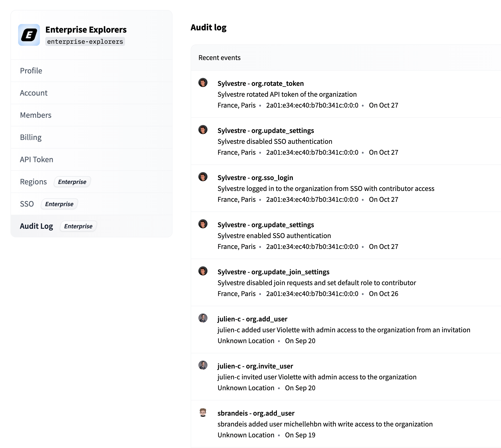This screenshot has width=501, height=448.
Task: Select the Audit Log sidebar entry
Action: click(x=36, y=226)
